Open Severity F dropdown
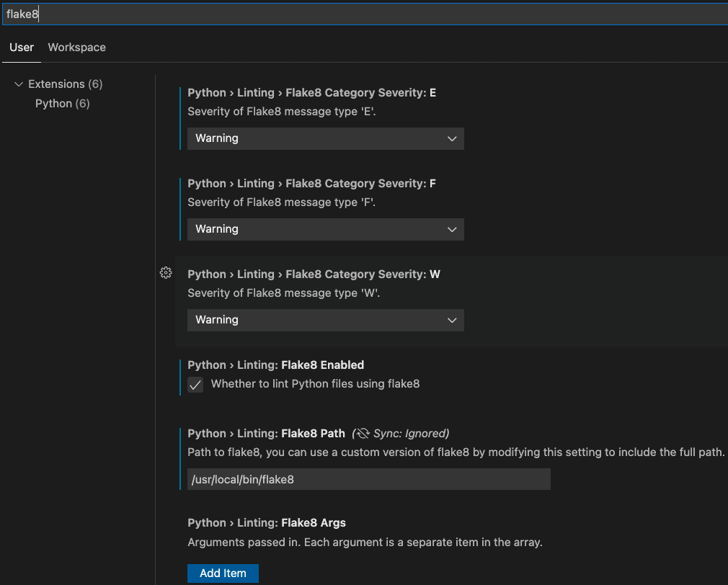Viewport: 728px width, 585px height. pos(325,229)
